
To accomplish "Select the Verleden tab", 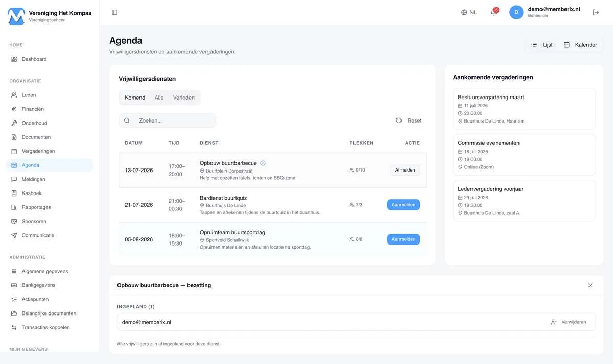I will (184, 98).
